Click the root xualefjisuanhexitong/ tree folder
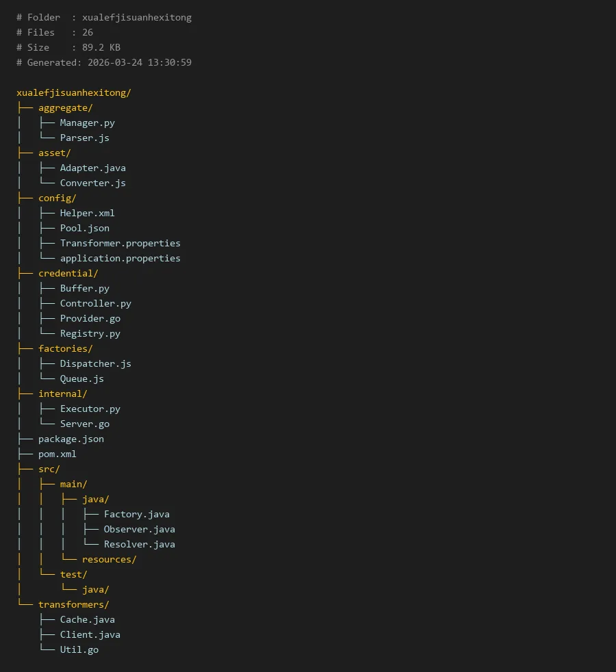This screenshot has height=672, width=616. [73, 92]
